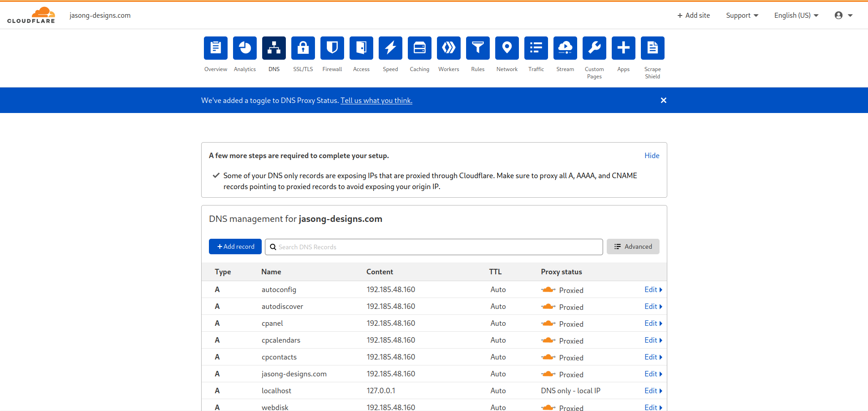
Task: Open the Scrape Shield document icon
Action: coord(653,48)
